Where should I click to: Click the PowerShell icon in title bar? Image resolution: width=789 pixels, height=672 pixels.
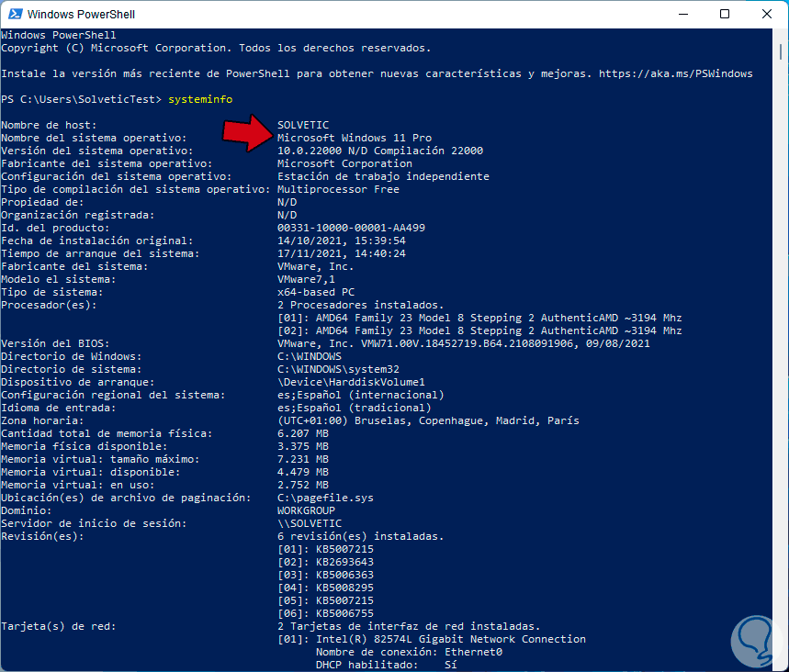coord(15,14)
